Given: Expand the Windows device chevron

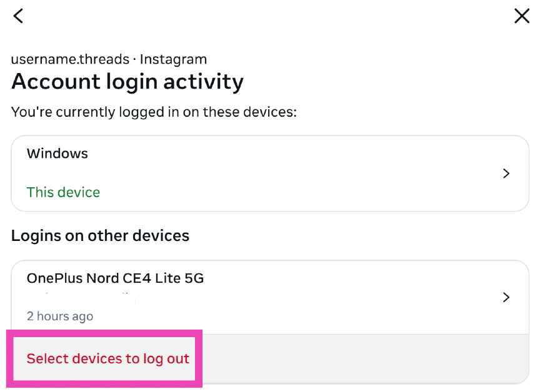Looking at the screenshot, I should [x=506, y=174].
